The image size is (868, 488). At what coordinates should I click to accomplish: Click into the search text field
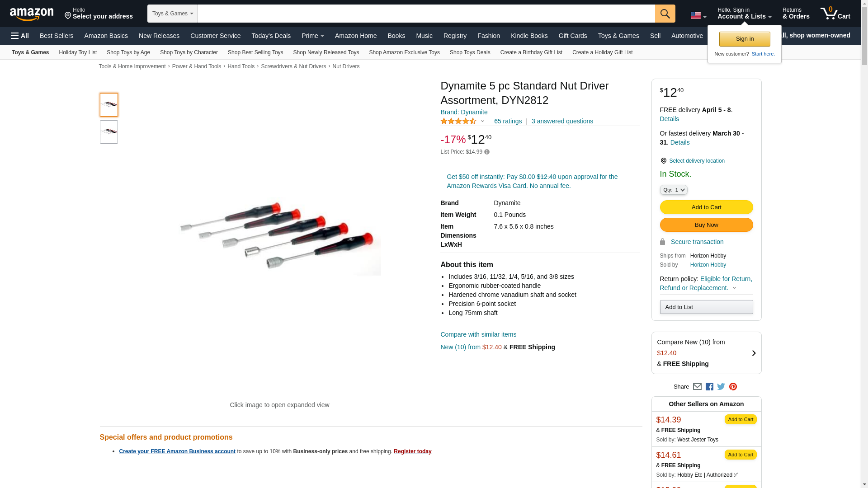click(426, 14)
